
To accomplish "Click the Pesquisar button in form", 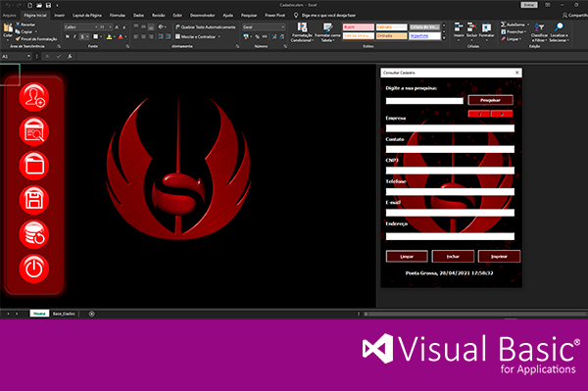I will (x=491, y=100).
